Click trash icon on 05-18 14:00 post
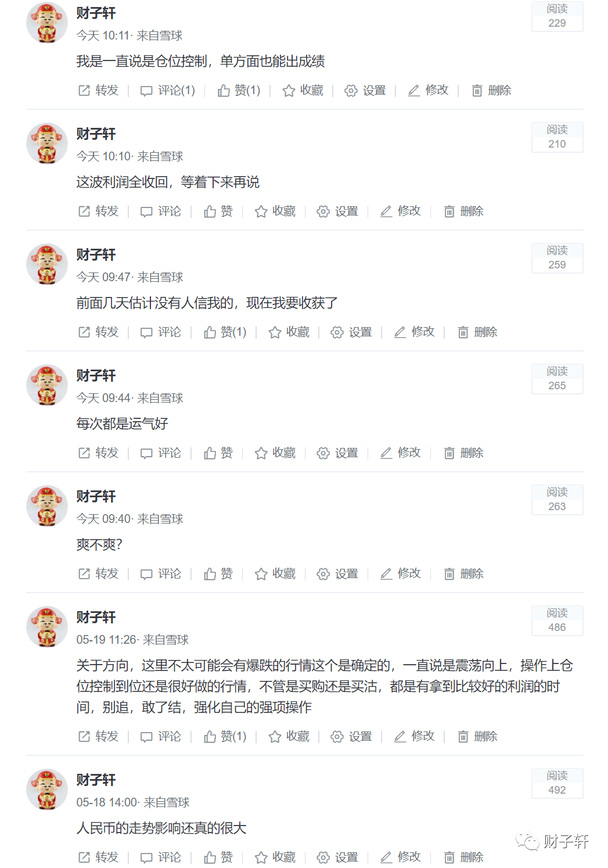 (449, 858)
